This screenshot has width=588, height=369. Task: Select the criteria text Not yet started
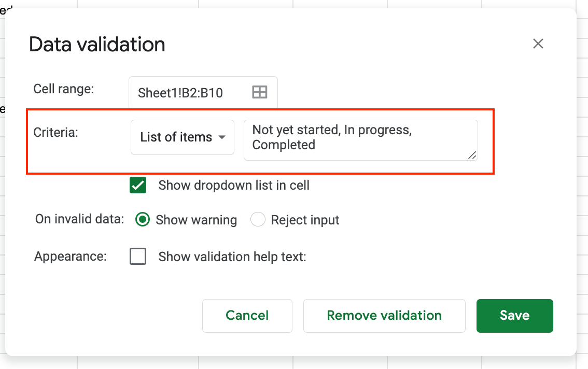290,130
